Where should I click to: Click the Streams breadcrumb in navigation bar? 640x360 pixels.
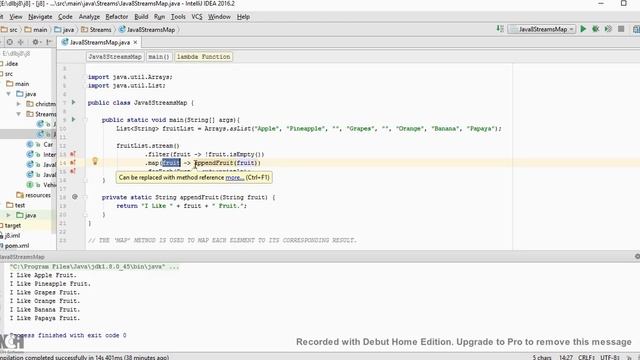pyautogui.click(x=96, y=29)
